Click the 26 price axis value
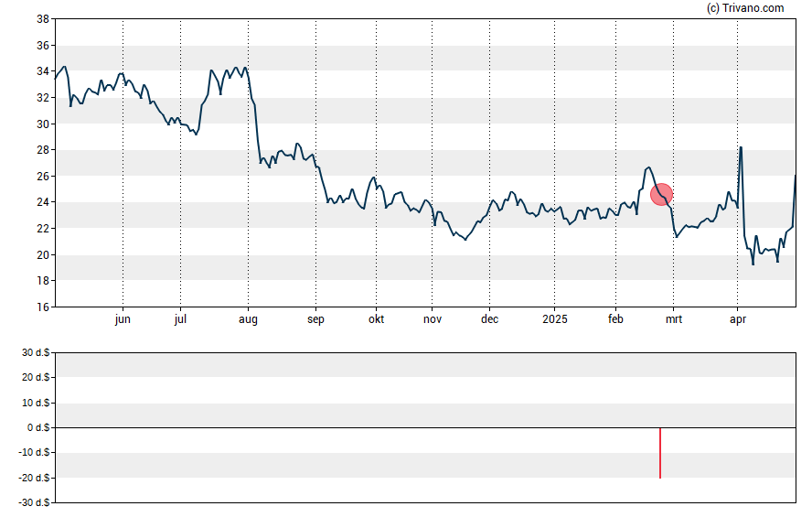 coord(43,176)
